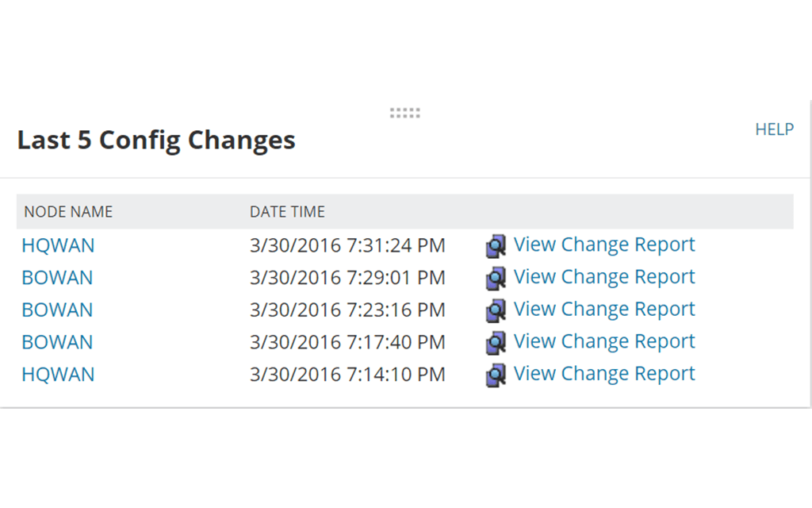Click the widget drag handle above the title
Image resolution: width=812 pixels, height=508 pixels.
coord(404,112)
